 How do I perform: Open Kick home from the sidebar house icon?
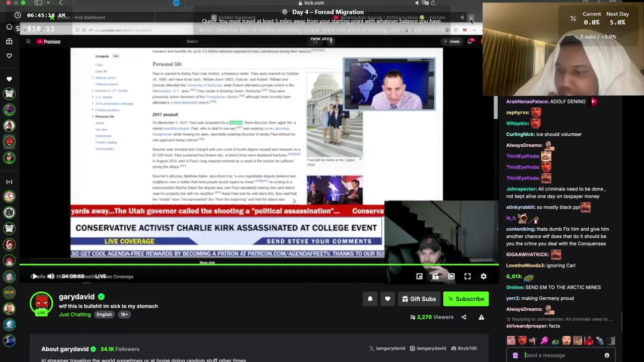[9, 27]
